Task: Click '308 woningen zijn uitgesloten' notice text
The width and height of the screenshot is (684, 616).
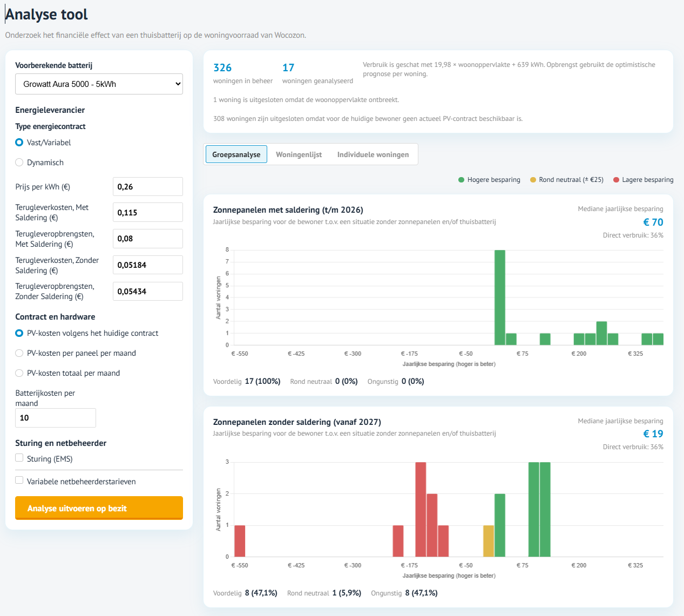Action: tap(368, 119)
